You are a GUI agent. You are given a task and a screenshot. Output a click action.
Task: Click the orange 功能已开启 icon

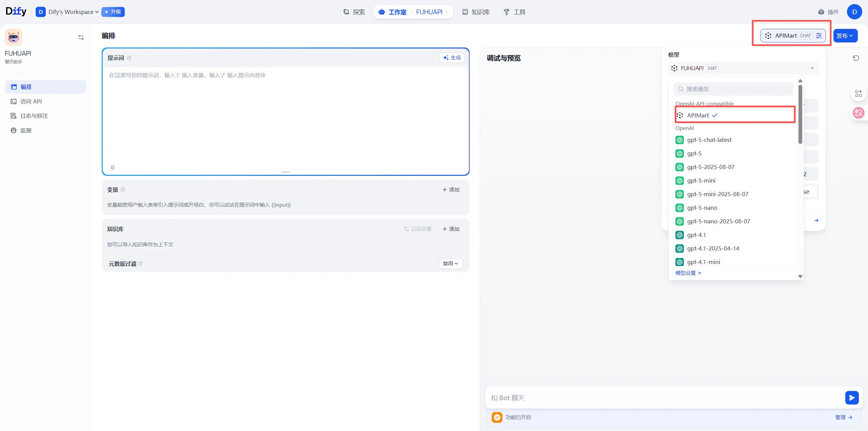pyautogui.click(x=497, y=417)
